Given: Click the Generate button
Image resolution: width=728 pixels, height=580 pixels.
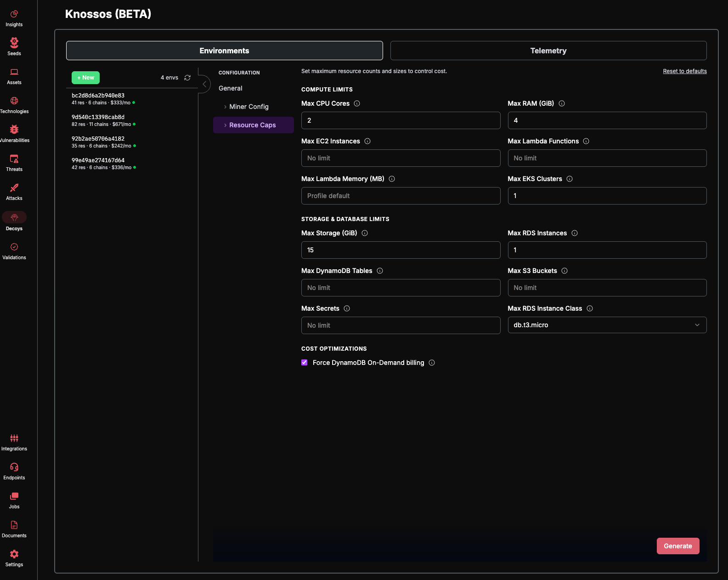Looking at the screenshot, I should tap(678, 546).
